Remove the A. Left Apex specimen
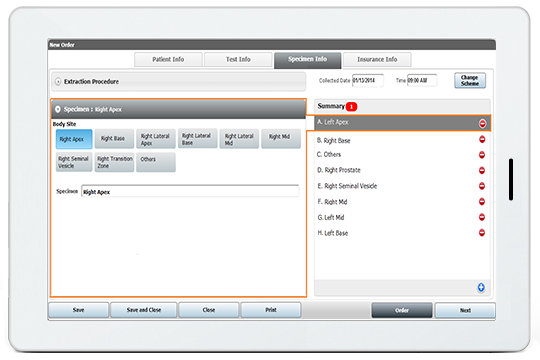This screenshot has height=360, width=540. click(x=482, y=123)
